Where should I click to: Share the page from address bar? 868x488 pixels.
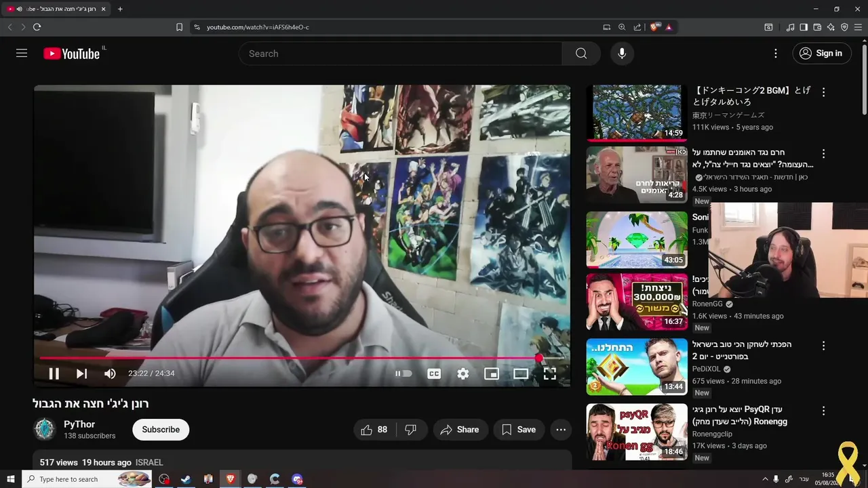coord(637,27)
